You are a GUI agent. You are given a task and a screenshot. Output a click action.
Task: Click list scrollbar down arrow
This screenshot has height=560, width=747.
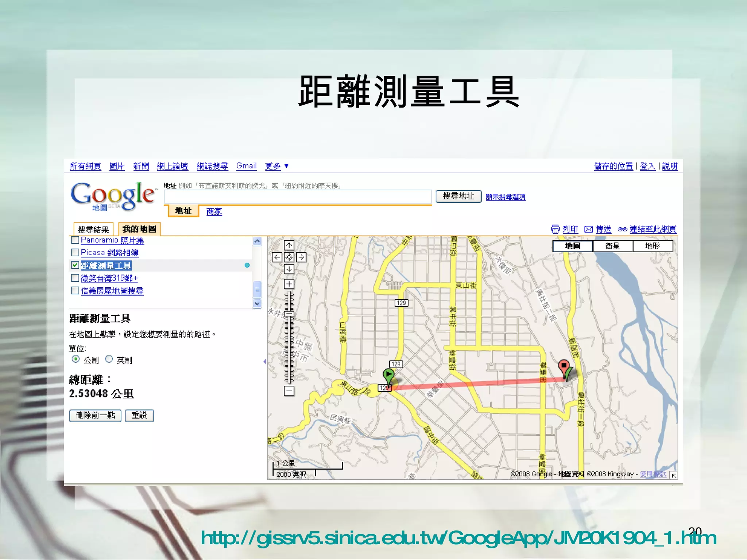pos(257,303)
